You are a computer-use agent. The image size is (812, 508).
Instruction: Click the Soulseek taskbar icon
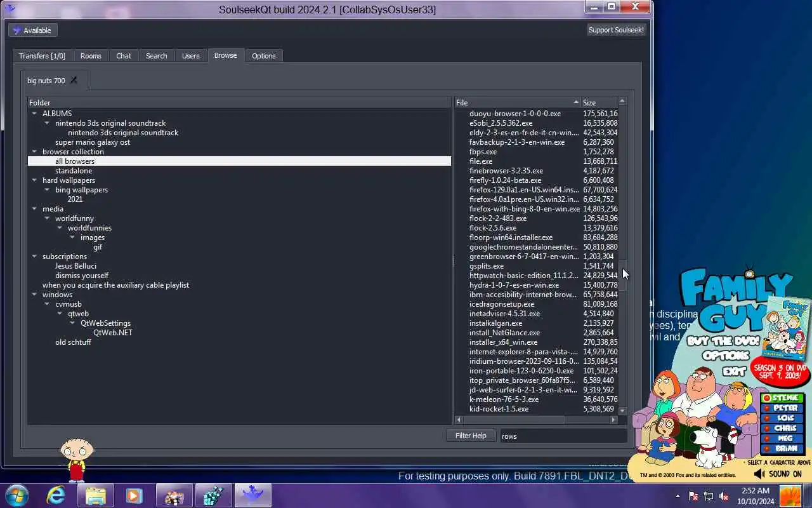pos(253,495)
